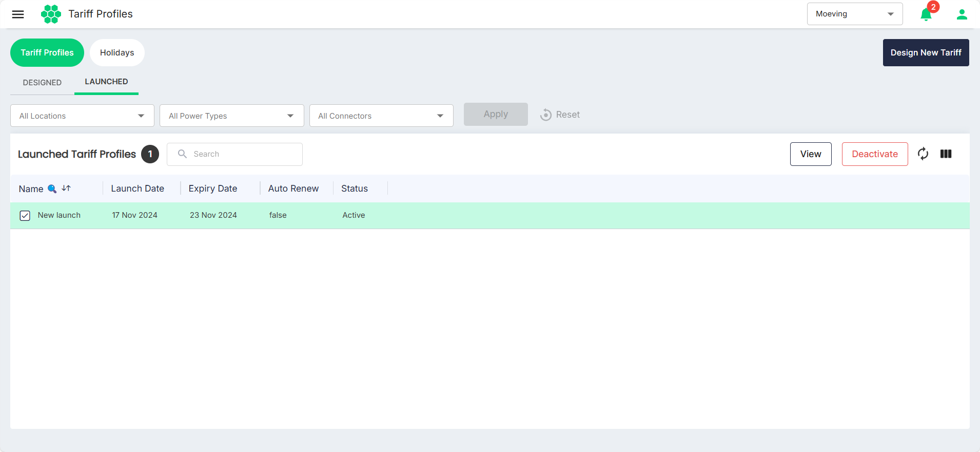Click the Name column search icon

(52, 189)
